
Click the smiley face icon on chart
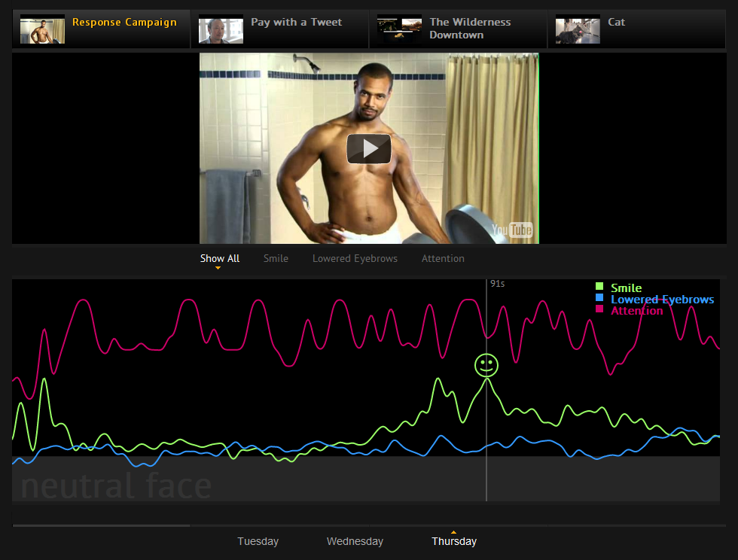486,365
